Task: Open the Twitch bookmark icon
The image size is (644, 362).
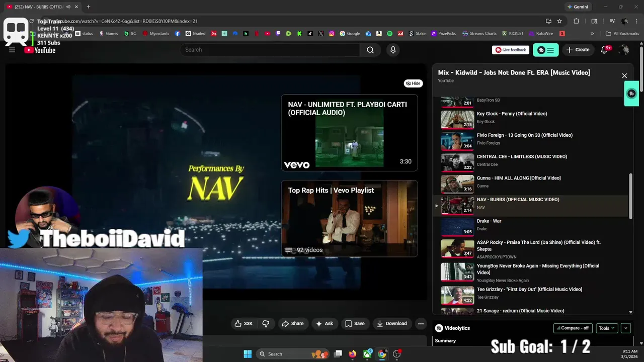Action: click(x=278, y=34)
